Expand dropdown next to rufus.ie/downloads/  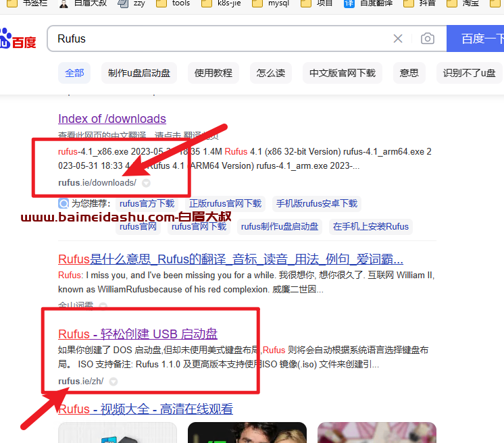click(x=146, y=183)
